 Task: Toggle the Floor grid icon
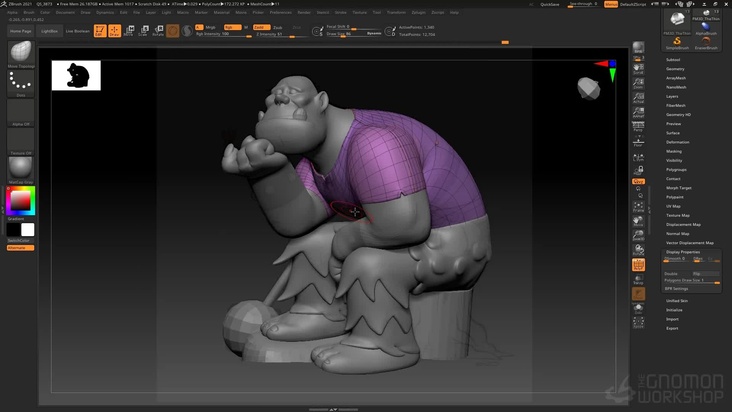click(x=638, y=141)
